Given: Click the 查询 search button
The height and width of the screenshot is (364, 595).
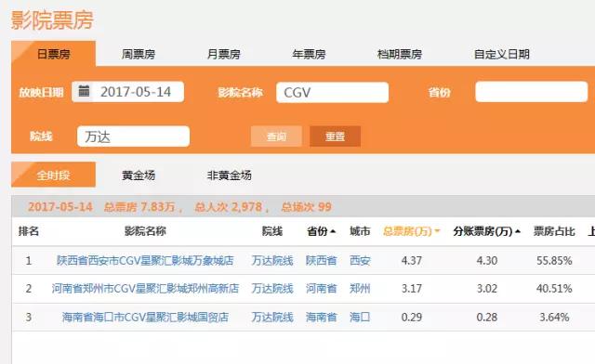Looking at the screenshot, I should tap(276, 136).
